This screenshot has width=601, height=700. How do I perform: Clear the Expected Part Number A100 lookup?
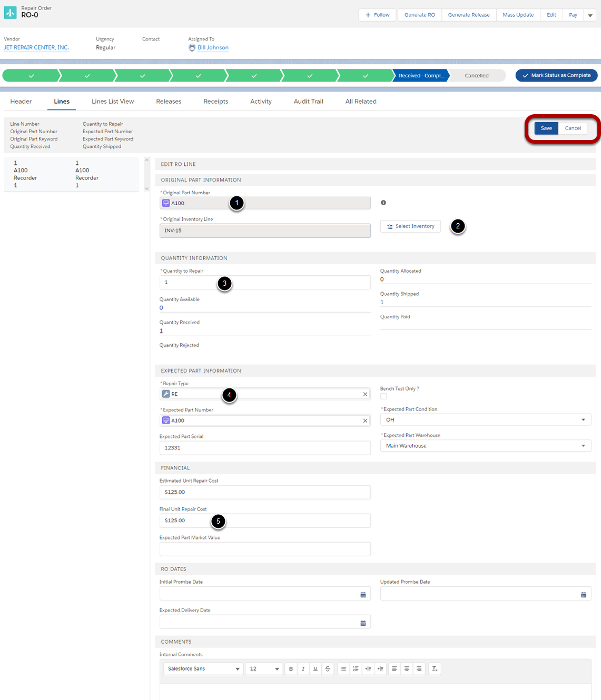[x=365, y=421]
